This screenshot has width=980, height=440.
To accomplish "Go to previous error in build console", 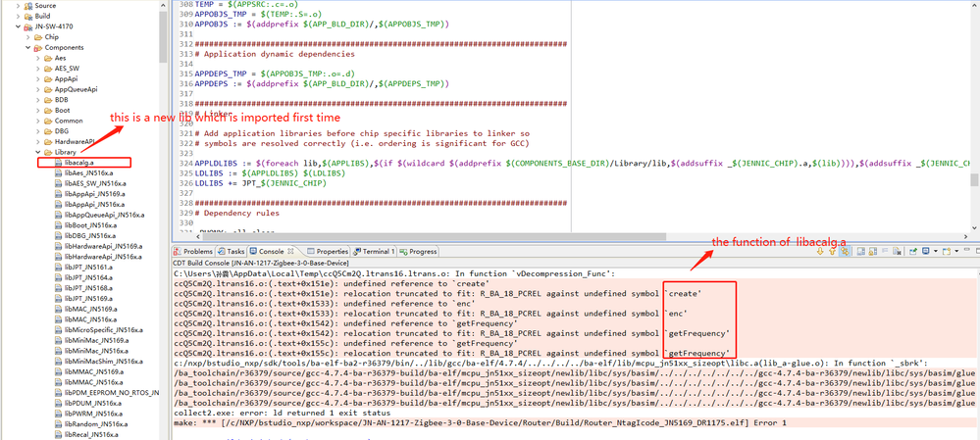I will [x=833, y=251].
